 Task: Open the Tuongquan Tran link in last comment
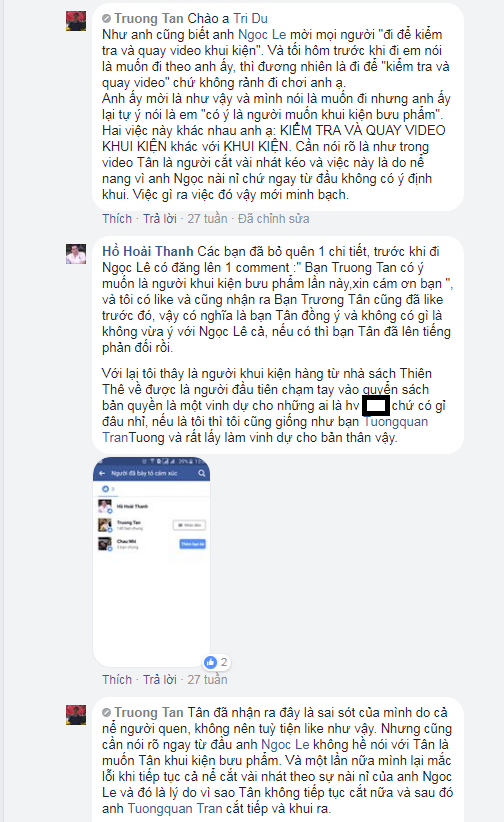point(175,808)
